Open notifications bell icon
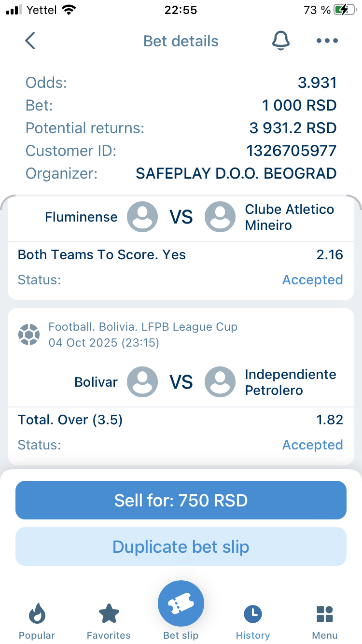The image size is (362, 644). [280, 41]
